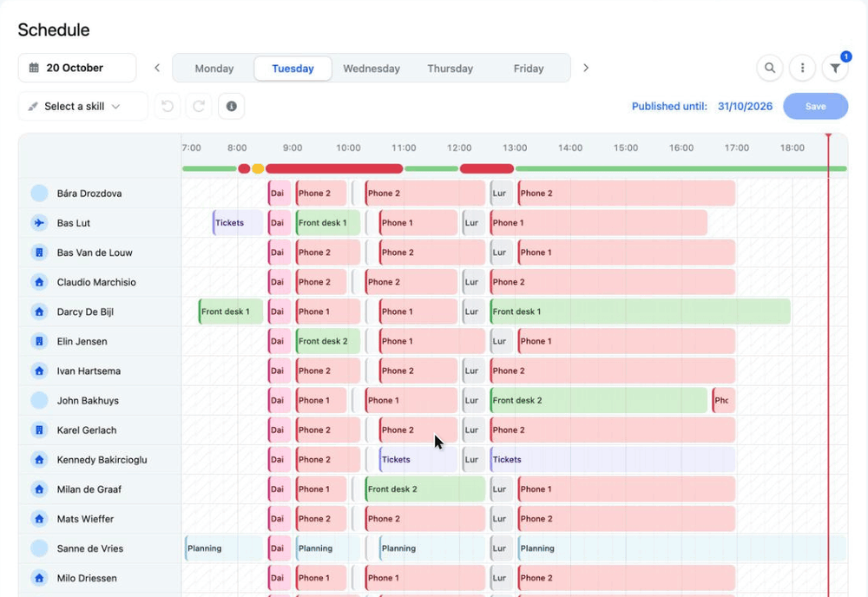This screenshot has height=597, width=868.
Task: Click the red current-time marker on timeline
Action: [x=828, y=136]
